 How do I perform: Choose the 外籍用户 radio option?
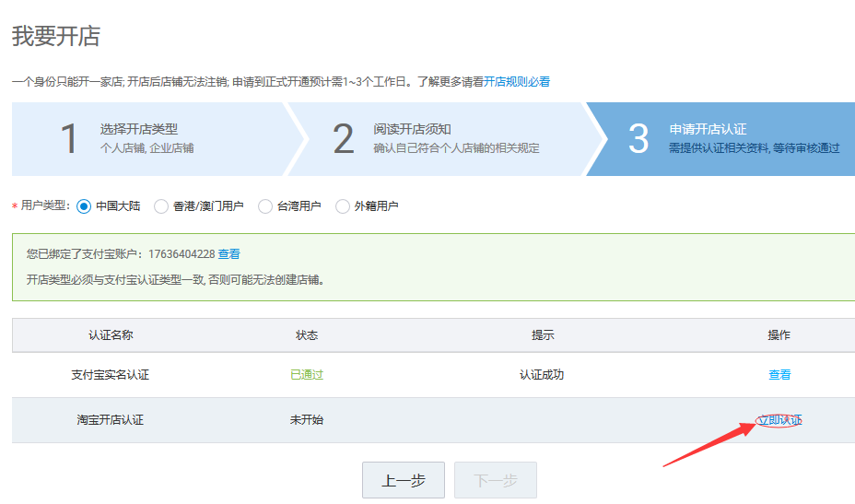pyautogui.click(x=343, y=206)
